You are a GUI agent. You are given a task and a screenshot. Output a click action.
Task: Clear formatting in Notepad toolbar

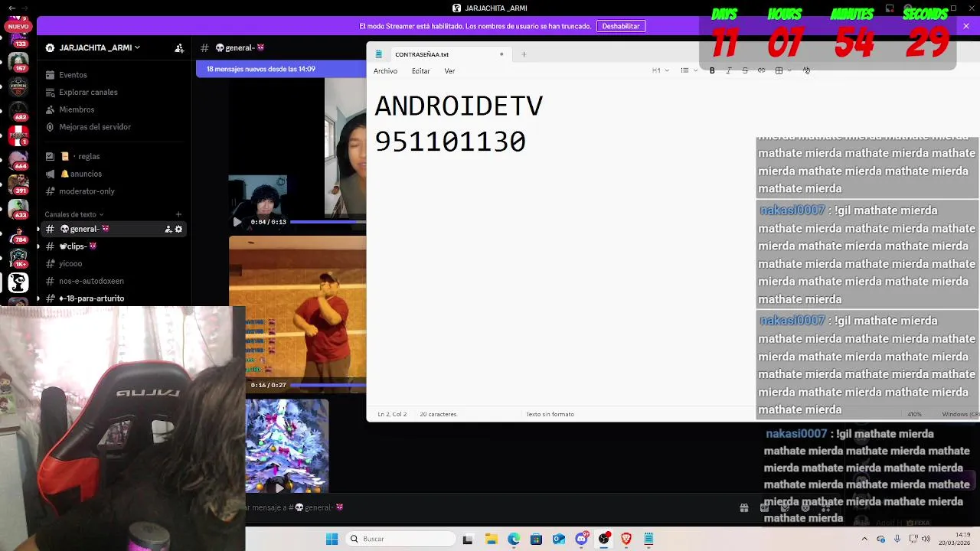pos(806,70)
